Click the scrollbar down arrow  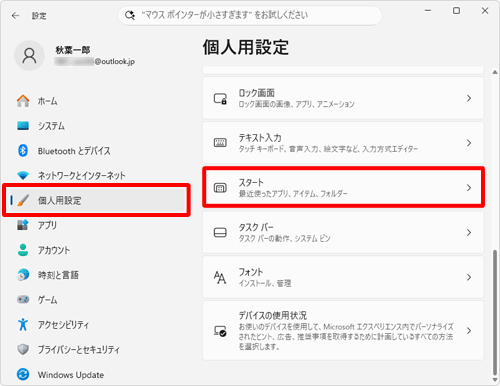pos(495,380)
